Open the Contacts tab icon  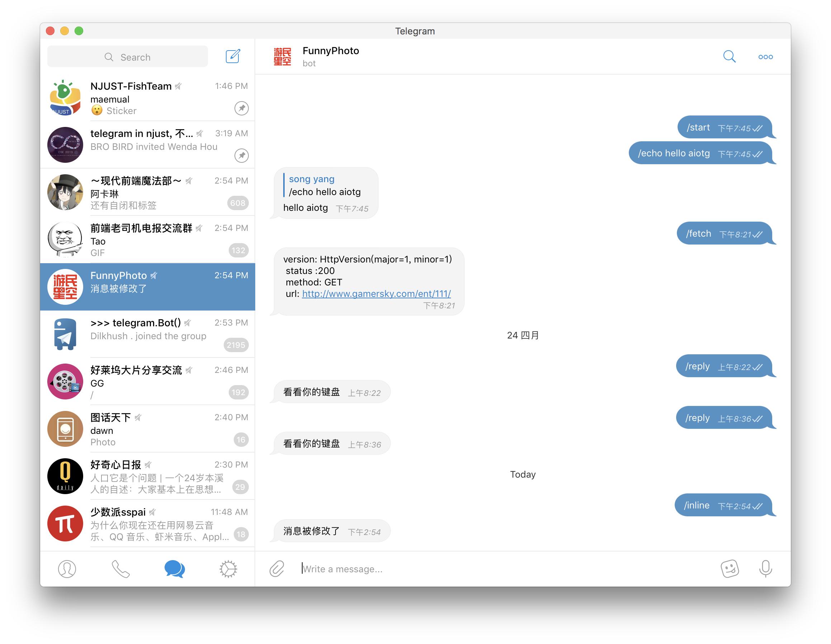[x=67, y=568]
